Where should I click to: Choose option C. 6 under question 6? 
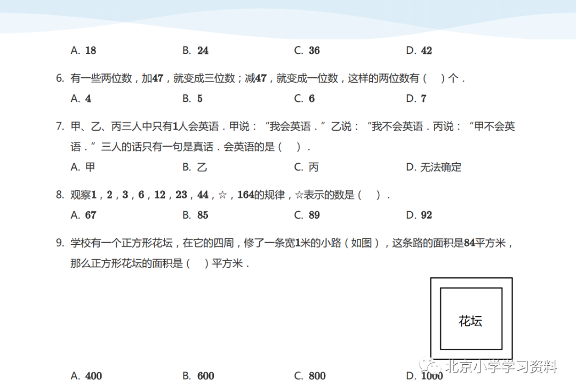pos(305,99)
